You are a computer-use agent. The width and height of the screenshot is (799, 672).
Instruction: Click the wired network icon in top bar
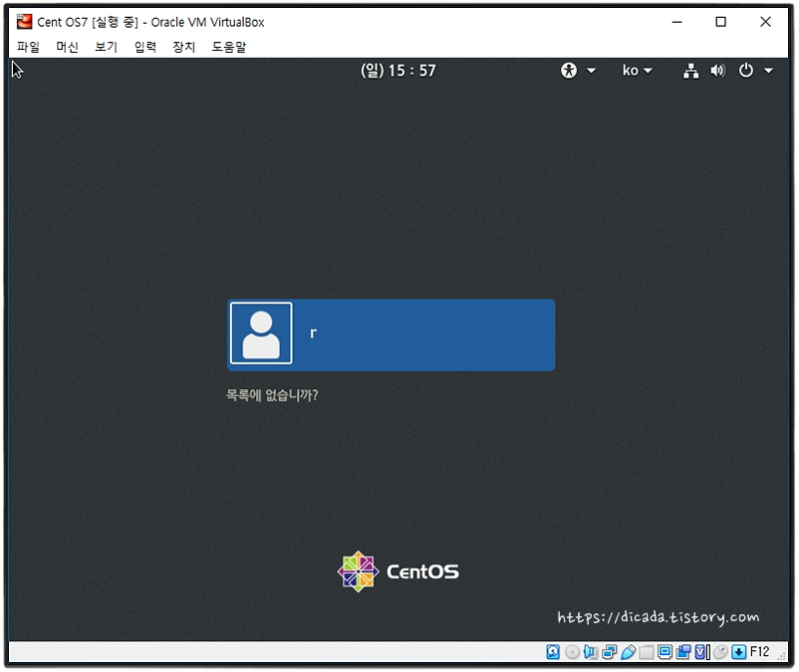point(691,71)
